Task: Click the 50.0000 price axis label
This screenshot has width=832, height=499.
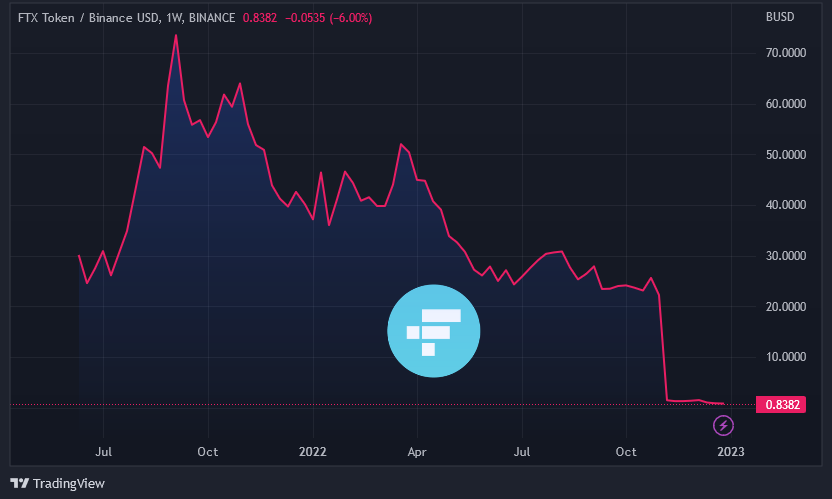Action: tap(785, 155)
